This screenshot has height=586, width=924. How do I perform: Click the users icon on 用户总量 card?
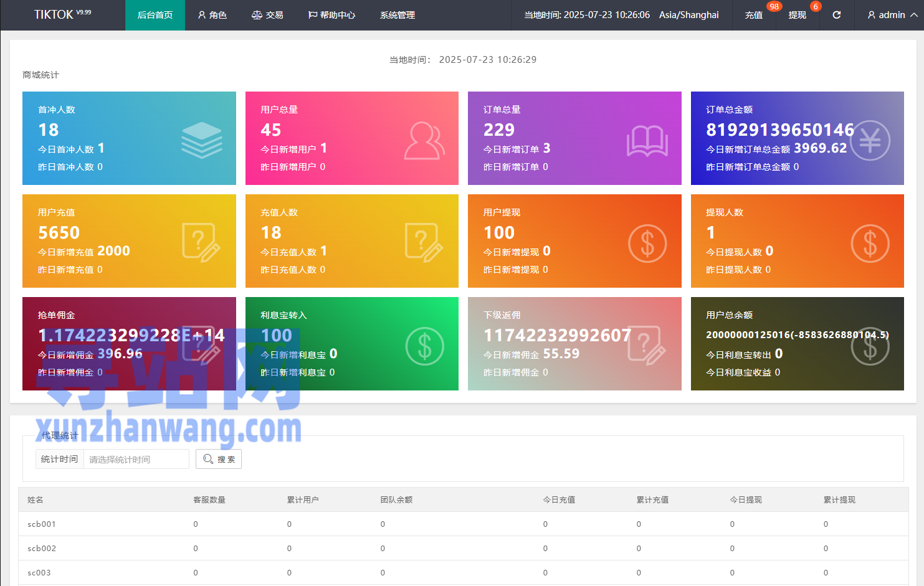(424, 141)
